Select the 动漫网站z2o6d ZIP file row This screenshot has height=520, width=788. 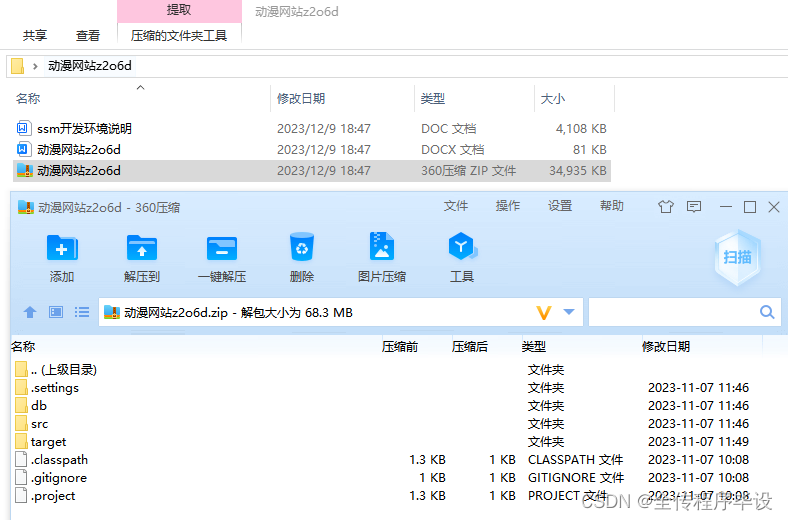tap(312, 171)
